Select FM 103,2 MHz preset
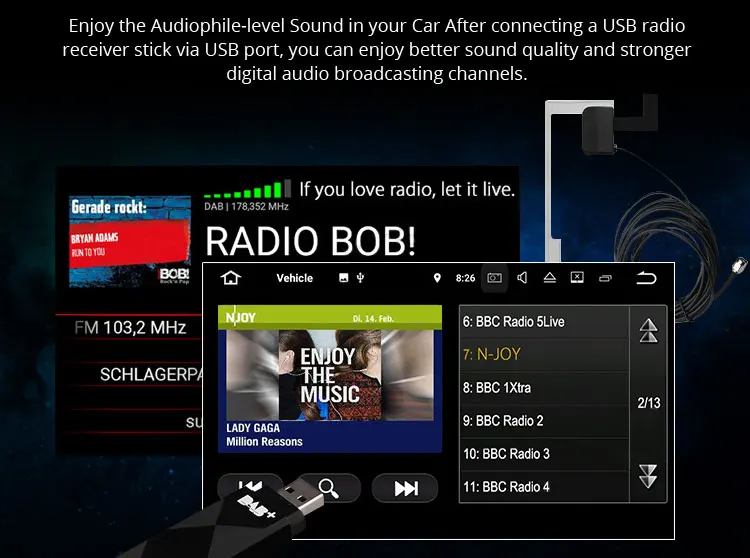Viewport: 750px width, 558px height. [130, 328]
